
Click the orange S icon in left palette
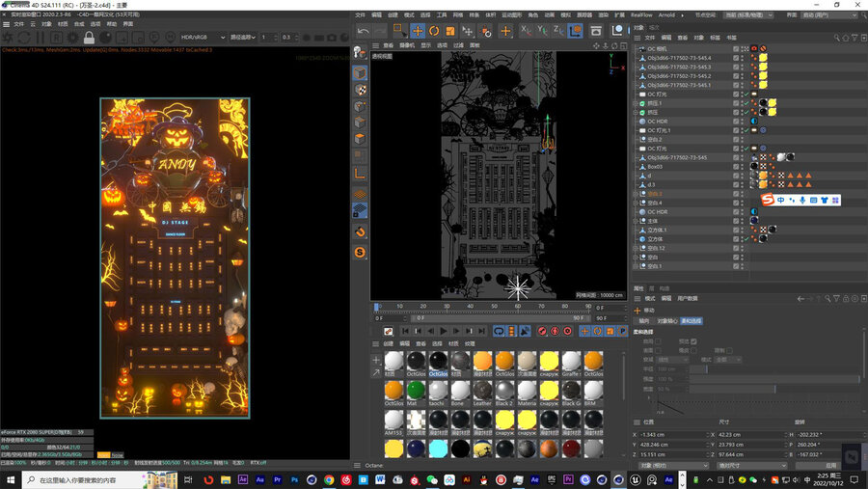pos(360,253)
